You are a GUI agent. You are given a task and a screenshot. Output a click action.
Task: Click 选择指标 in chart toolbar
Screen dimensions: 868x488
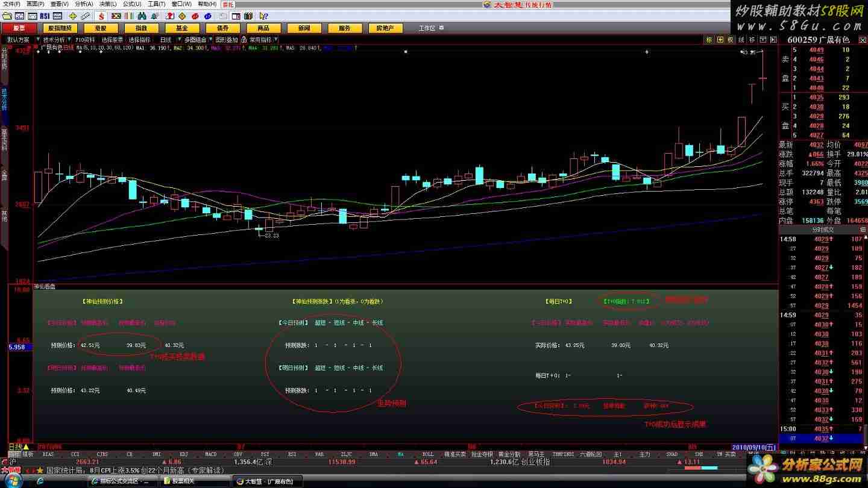[139, 40]
